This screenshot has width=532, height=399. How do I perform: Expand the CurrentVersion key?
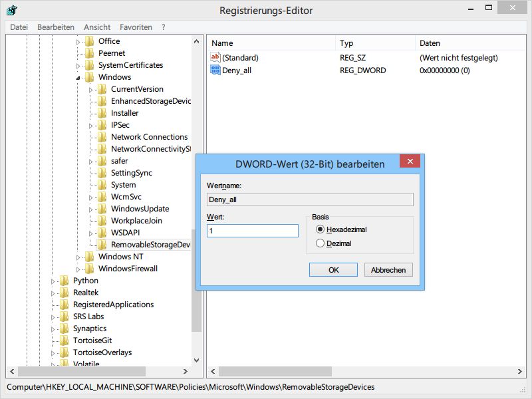(90, 90)
